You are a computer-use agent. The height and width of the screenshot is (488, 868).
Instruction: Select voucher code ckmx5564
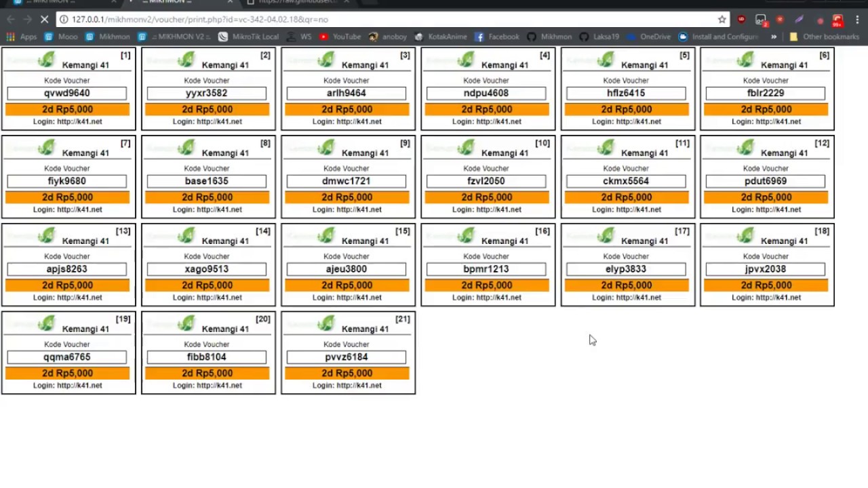[626, 182]
